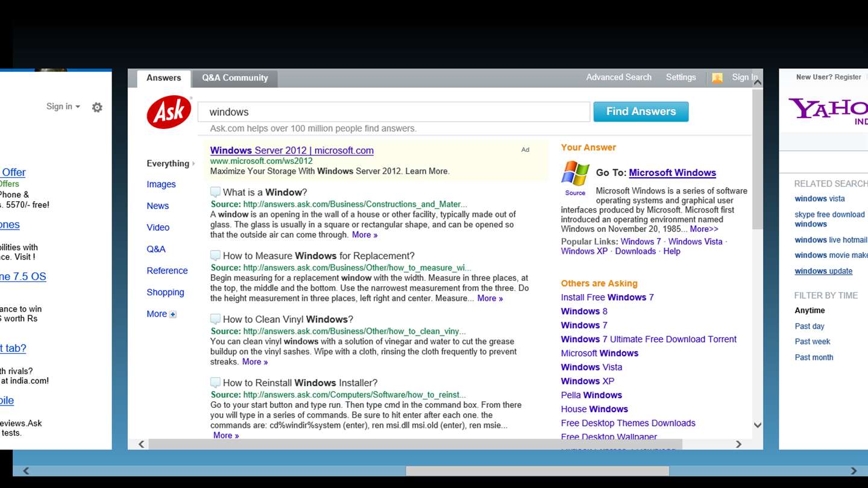
Task: Click plus icon next to More in sidebar
Action: tap(173, 314)
